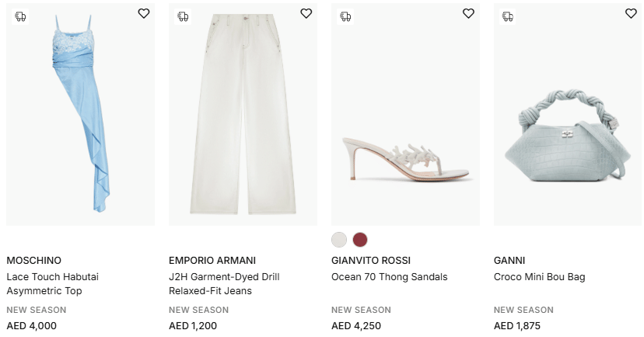Open J2H Garment-Dyed Drill Relaxed-Fit Jeans
Image resolution: width=644 pixels, height=337 pixels.
tap(224, 284)
